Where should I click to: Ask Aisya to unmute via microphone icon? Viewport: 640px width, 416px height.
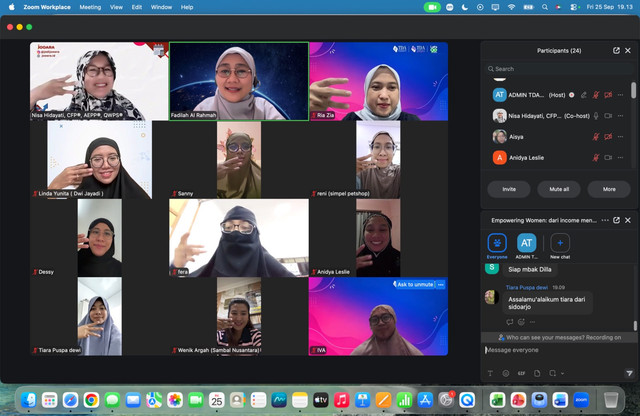(x=596, y=137)
